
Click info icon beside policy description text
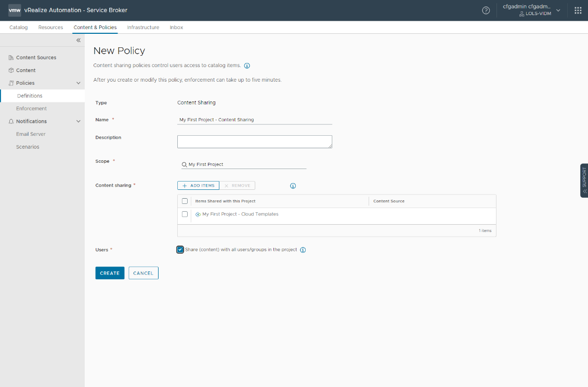pyautogui.click(x=247, y=66)
